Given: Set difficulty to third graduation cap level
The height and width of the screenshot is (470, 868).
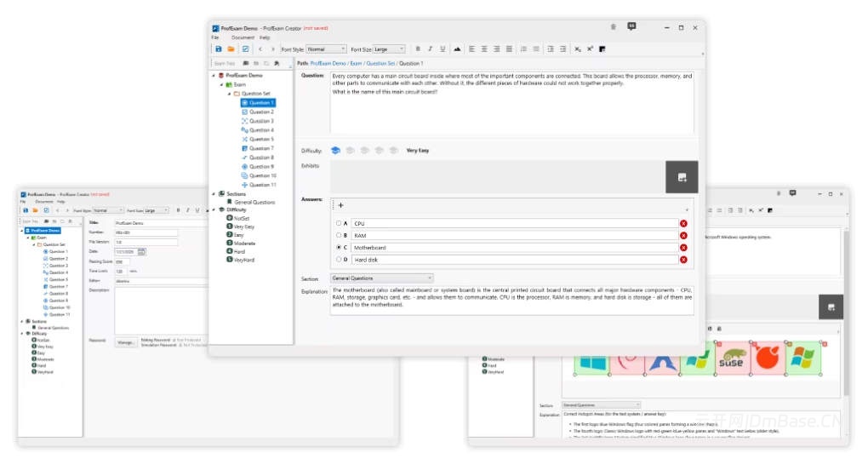Looking at the screenshot, I should coord(364,151).
